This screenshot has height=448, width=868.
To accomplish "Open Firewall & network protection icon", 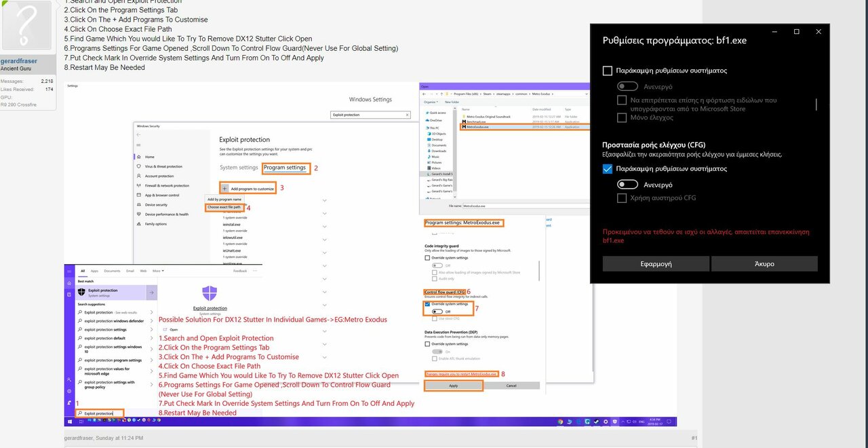I will coord(139,185).
